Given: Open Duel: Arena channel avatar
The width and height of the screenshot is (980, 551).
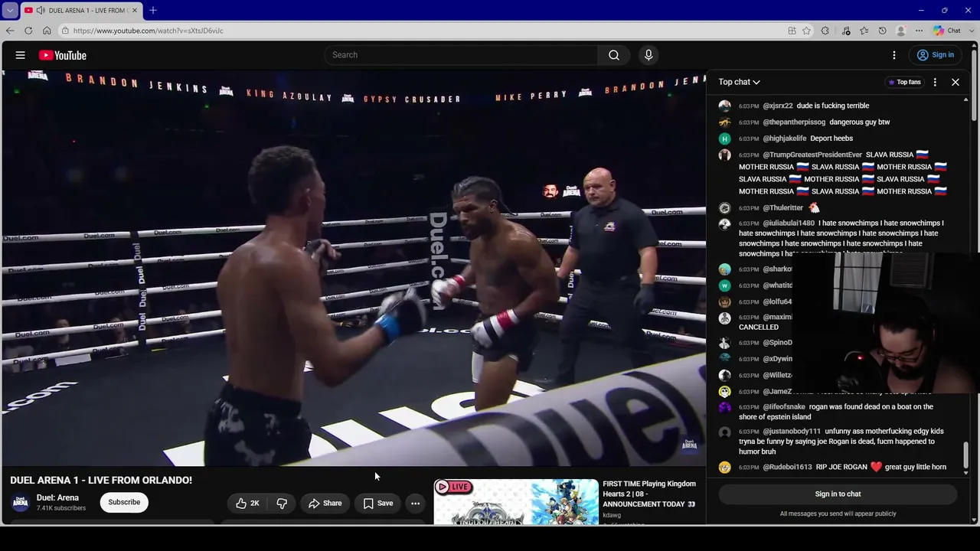Looking at the screenshot, I should 21,503.
